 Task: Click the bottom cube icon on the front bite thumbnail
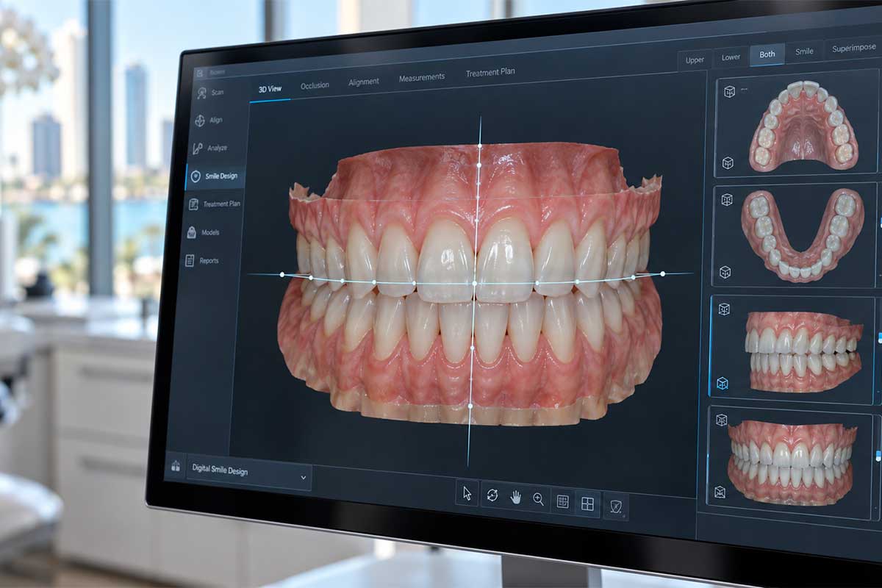(720, 492)
